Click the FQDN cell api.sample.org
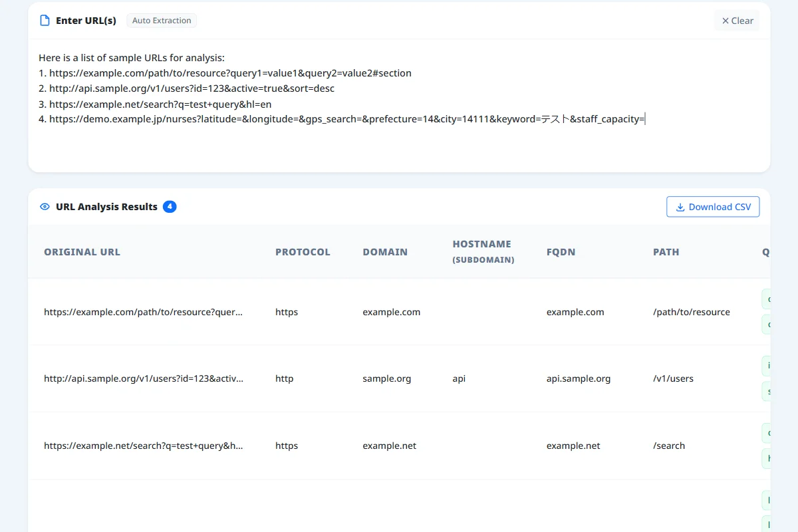The height and width of the screenshot is (532, 798). click(579, 378)
